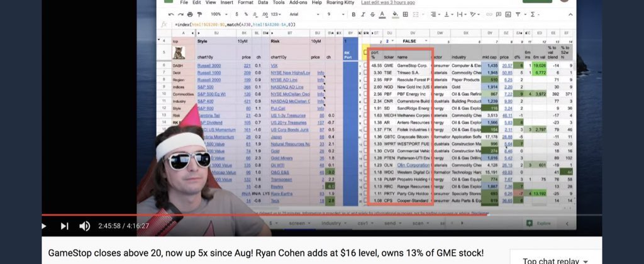
Task: Increase decimal places in toolbar
Action: (x=265, y=14)
